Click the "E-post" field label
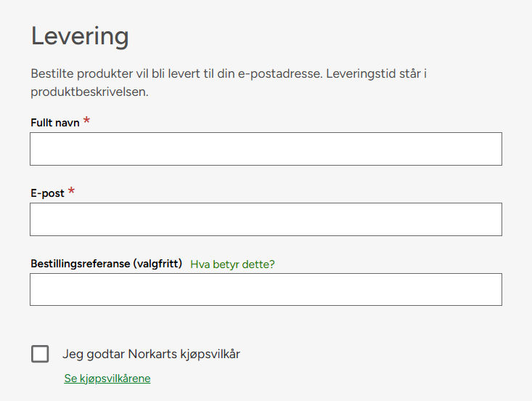The height and width of the screenshot is (401, 532). [x=47, y=193]
